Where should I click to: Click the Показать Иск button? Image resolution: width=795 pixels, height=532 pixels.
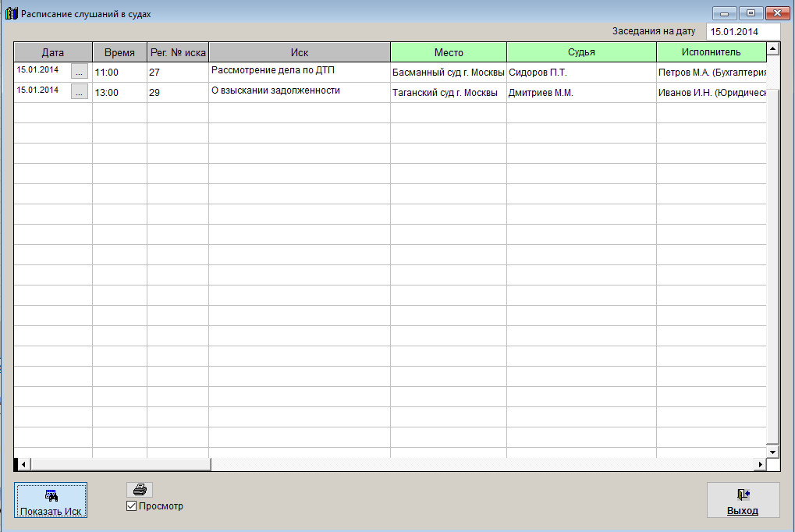click(x=51, y=500)
